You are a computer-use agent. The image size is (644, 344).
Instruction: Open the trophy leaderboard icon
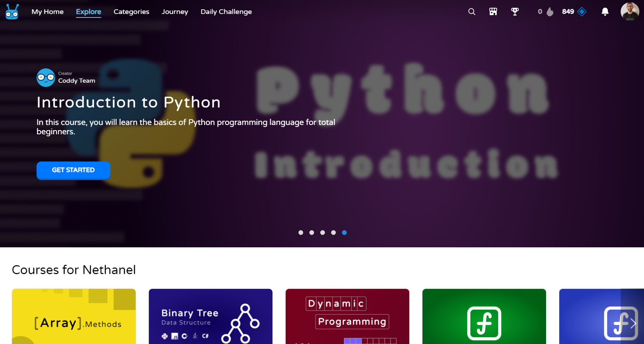515,12
